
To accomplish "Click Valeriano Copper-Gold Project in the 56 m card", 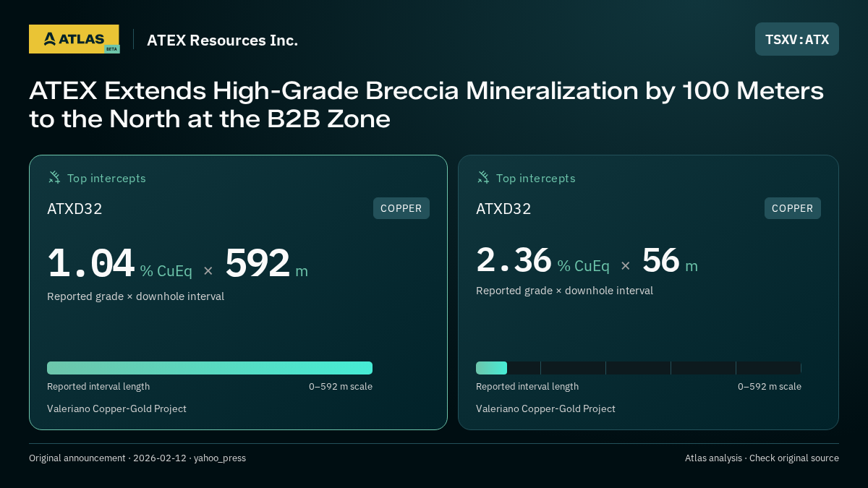I will point(545,408).
